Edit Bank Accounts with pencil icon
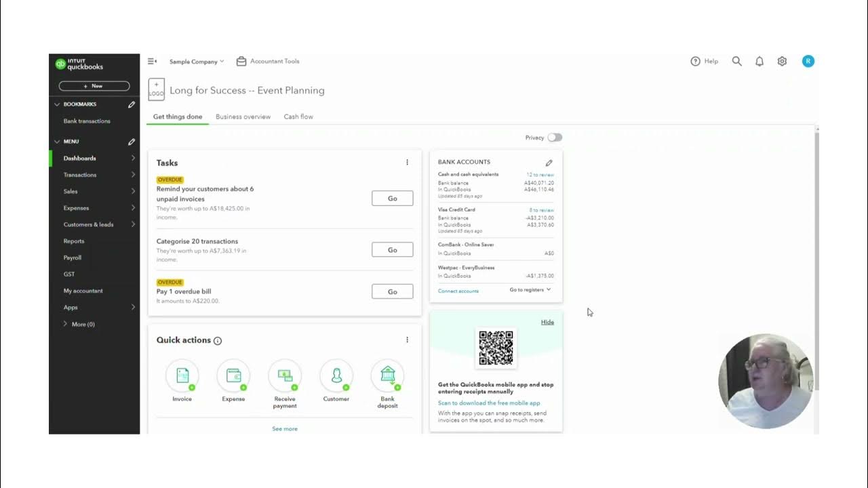This screenshot has width=868, height=488. tap(549, 163)
